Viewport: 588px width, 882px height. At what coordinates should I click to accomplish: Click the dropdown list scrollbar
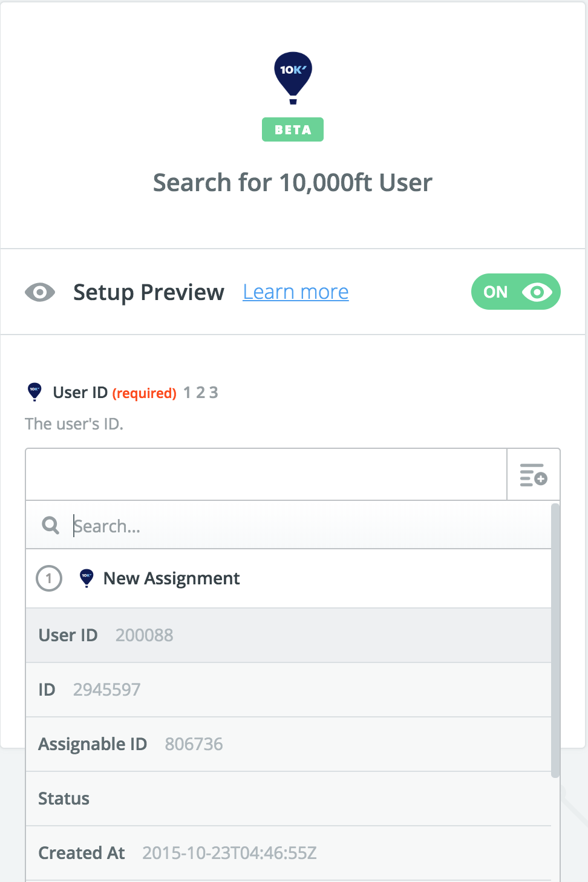point(555,641)
